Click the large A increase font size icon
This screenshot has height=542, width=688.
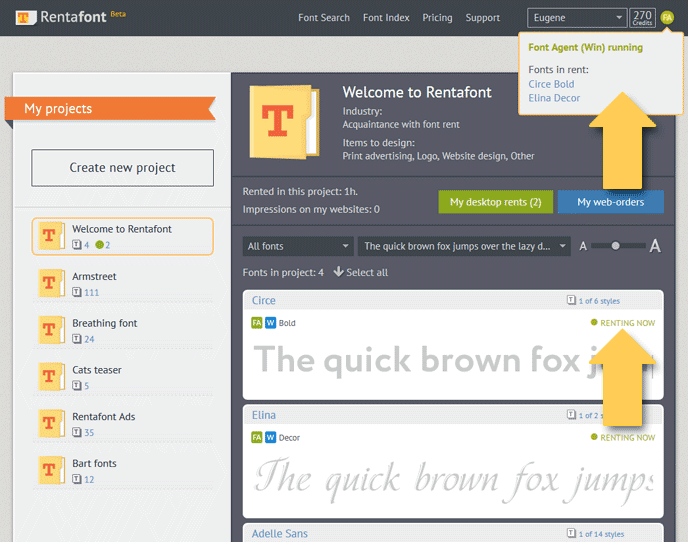[655, 246]
